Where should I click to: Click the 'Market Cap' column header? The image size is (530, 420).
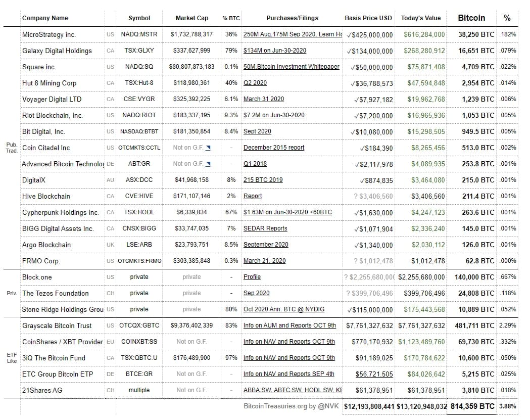[x=192, y=18]
